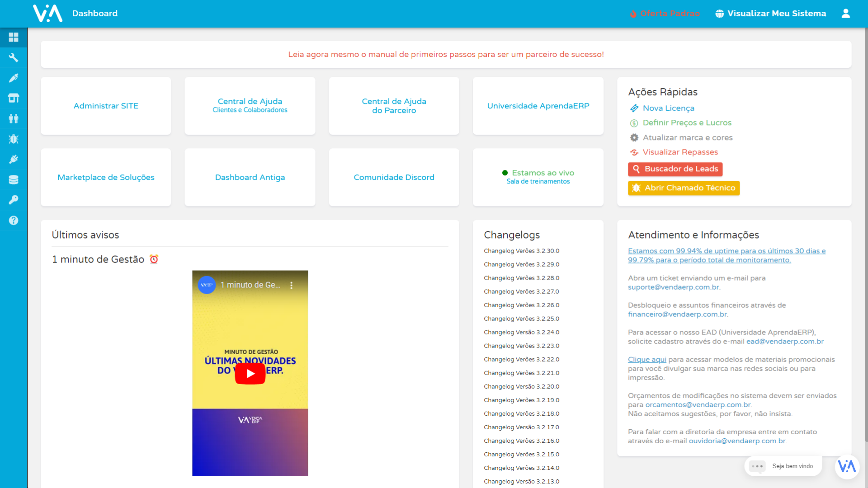Open the key icon in sidebar
Viewport: 868px width, 488px height.
click(14, 200)
